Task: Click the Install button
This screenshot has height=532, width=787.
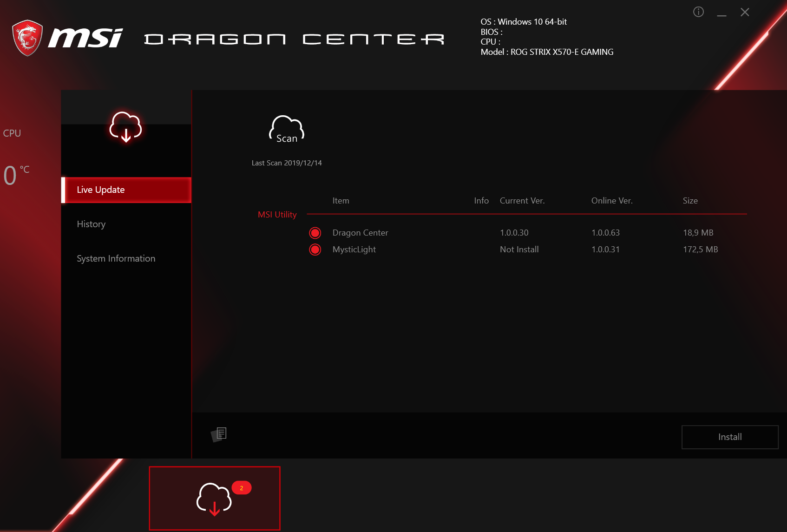Action: pos(730,437)
